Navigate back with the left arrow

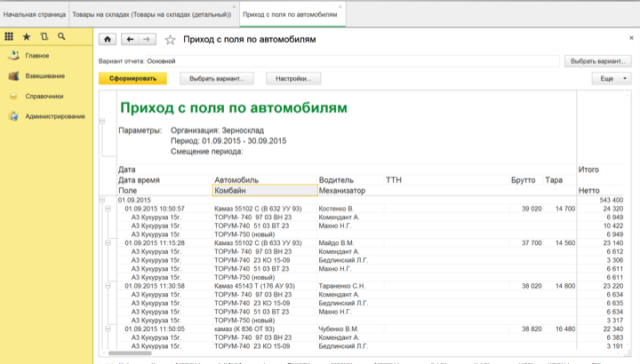coord(131,40)
